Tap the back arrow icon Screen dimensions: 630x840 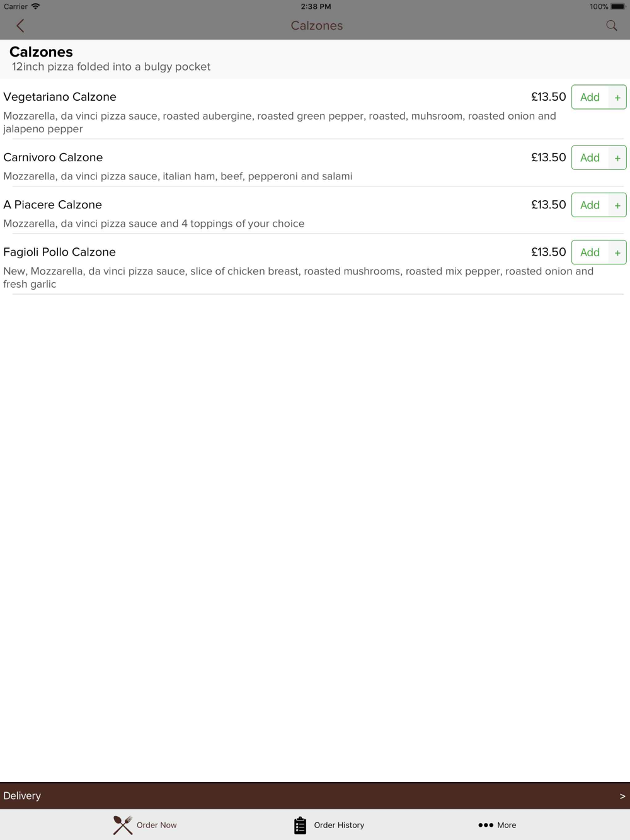pyautogui.click(x=20, y=26)
